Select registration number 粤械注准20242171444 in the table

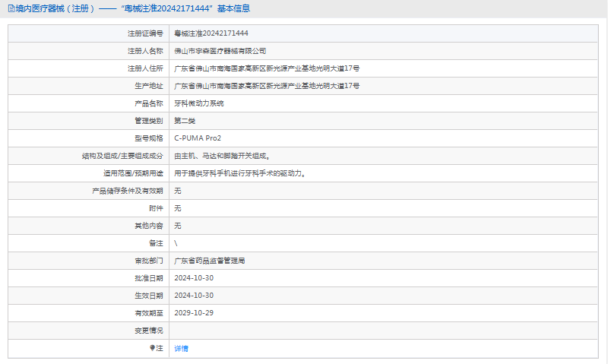(x=211, y=33)
